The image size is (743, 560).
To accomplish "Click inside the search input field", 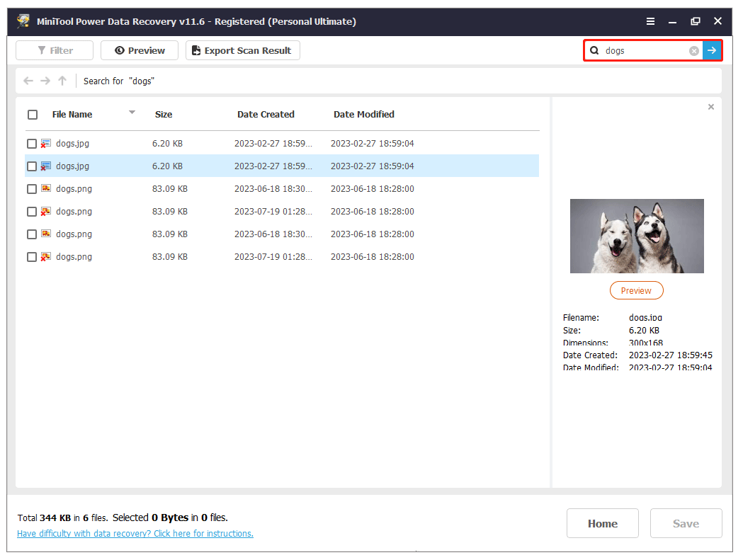I will pos(637,50).
